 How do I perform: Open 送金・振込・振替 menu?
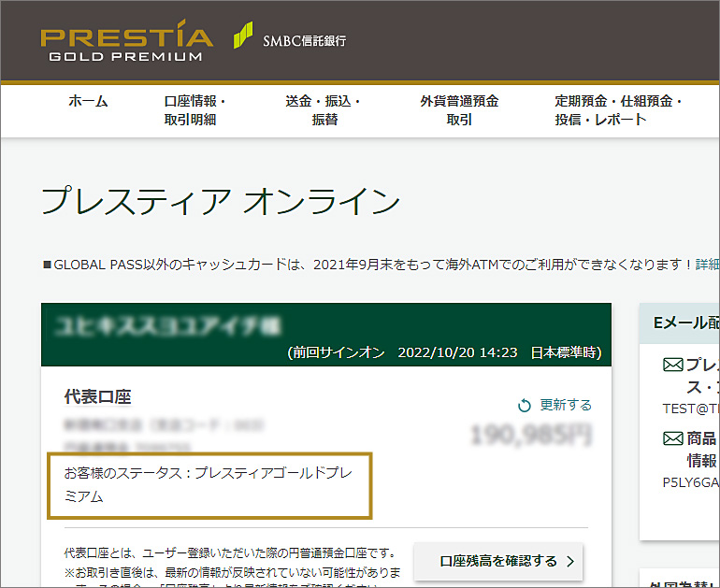point(324,110)
